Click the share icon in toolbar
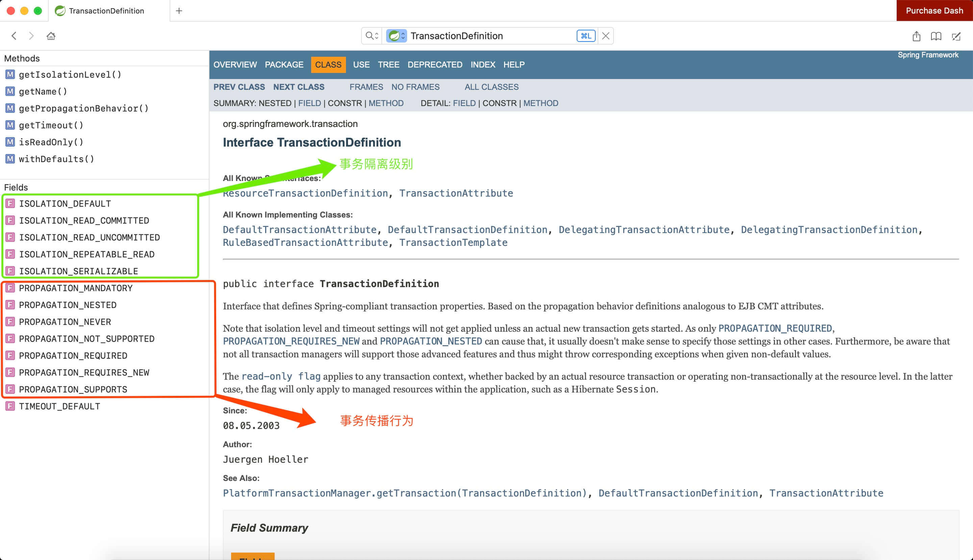The width and height of the screenshot is (973, 560). [917, 36]
